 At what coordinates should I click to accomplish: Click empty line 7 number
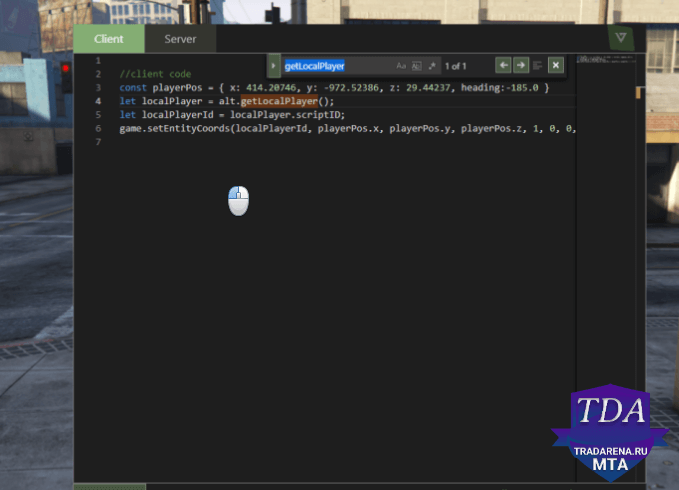pos(98,142)
